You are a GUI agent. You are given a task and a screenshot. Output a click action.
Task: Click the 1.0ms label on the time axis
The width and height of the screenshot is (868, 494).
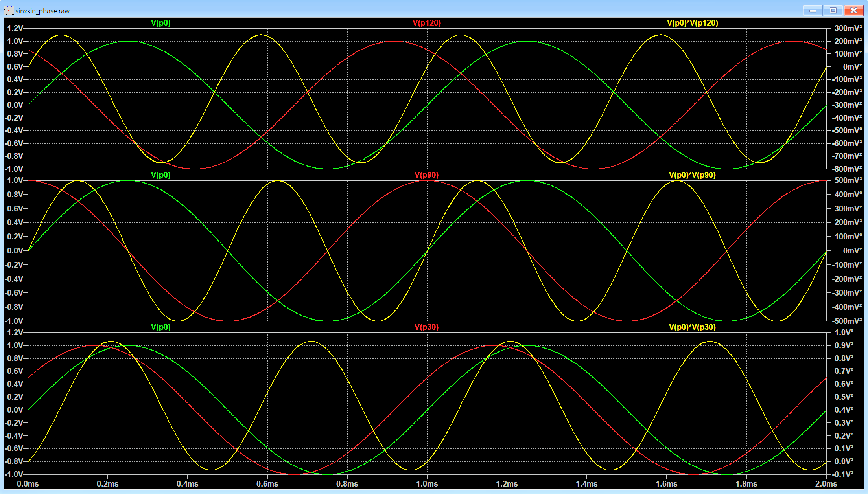[x=427, y=484]
